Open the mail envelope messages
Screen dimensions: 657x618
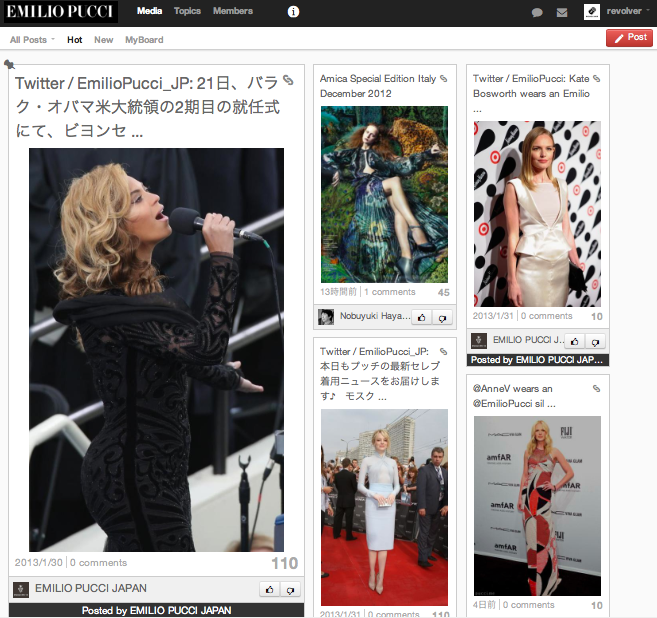click(562, 13)
